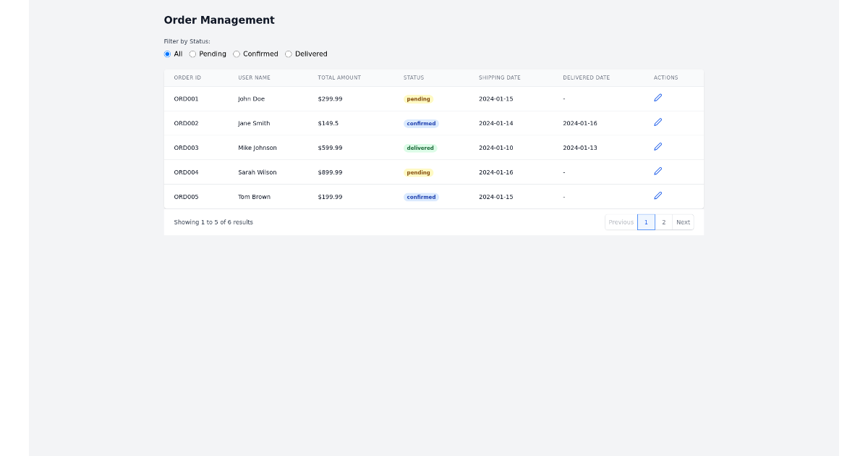Viewport: 868px width, 456px height.
Task: Open the edit icon for order ORD003
Action: 658,146
